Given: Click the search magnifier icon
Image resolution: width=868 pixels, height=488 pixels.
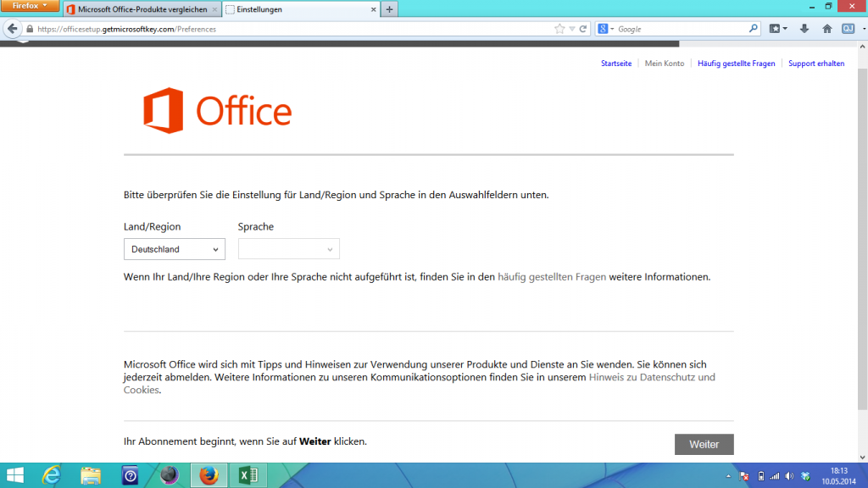Looking at the screenshot, I should click(753, 29).
